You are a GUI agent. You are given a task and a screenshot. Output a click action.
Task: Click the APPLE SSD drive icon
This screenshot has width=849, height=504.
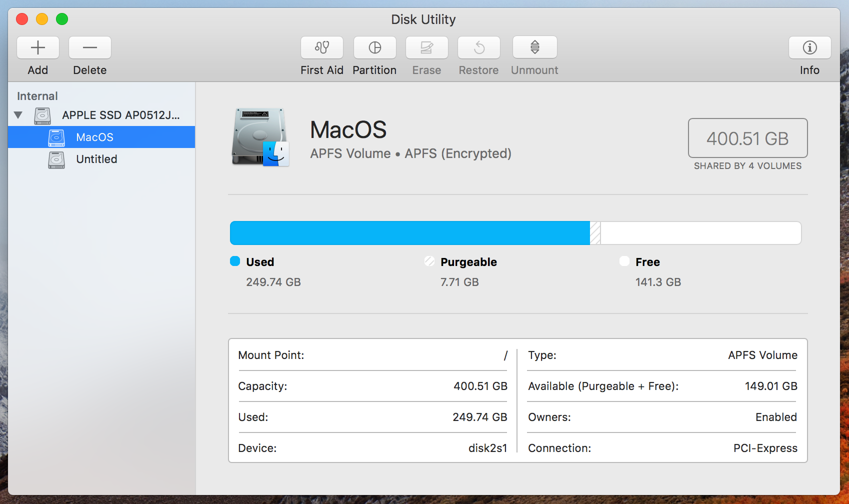tap(42, 115)
